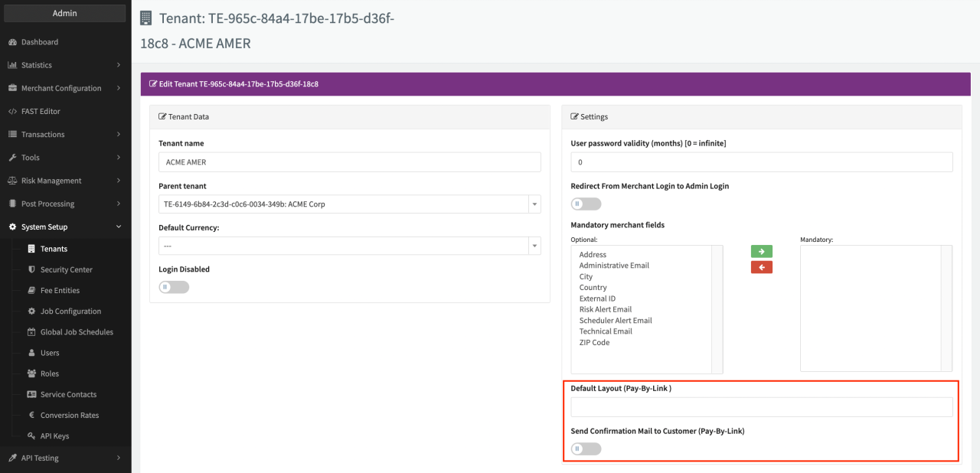
Task: Expand the Tools menu chevron
Action: (x=119, y=158)
